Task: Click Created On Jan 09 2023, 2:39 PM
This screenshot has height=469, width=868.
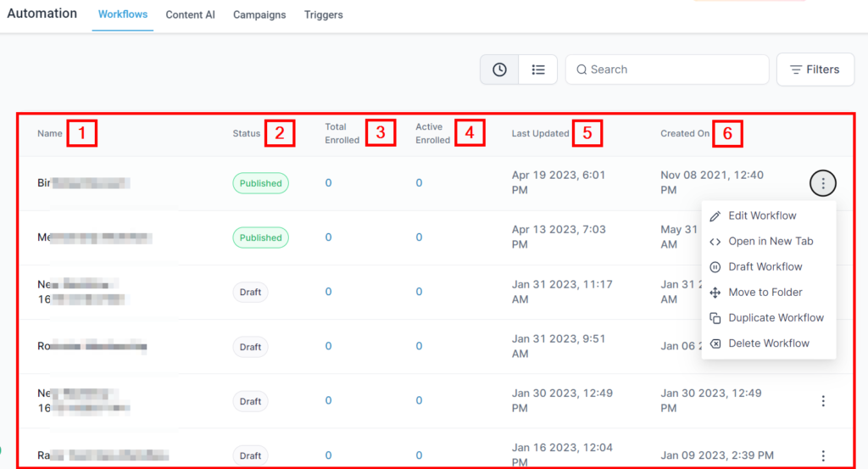Action: pyautogui.click(x=717, y=455)
